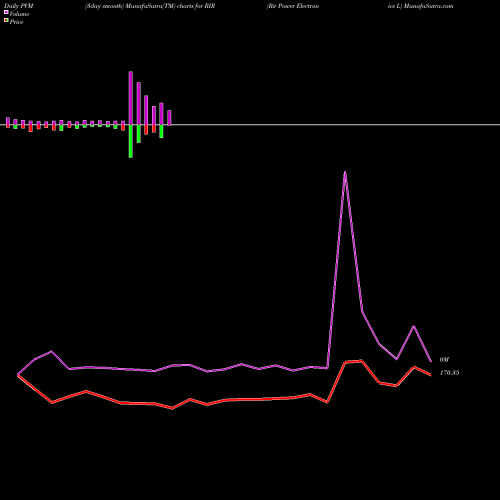Click the Volume legend color swatch
Screen dimensions: 500x500
(x=6, y=12)
